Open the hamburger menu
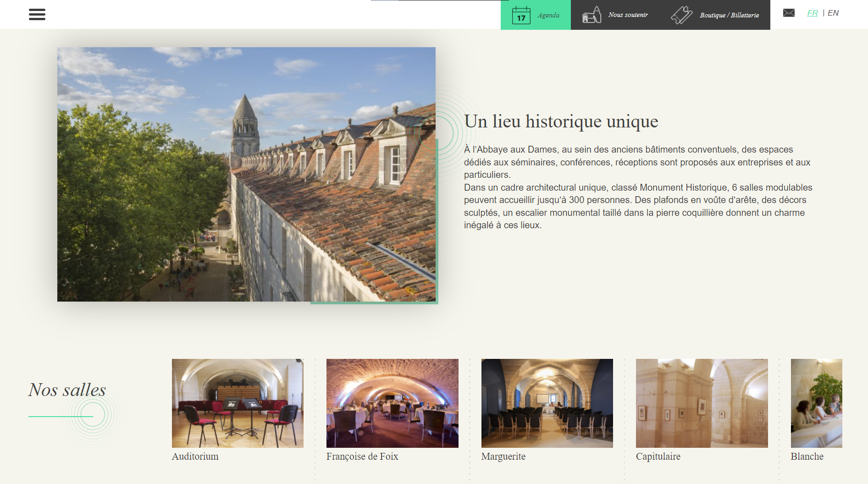 click(x=37, y=14)
